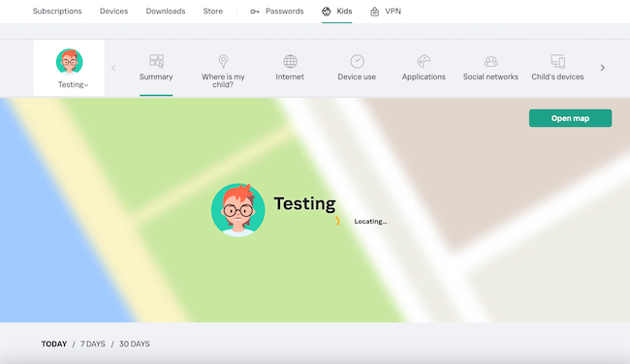Screen dimensions: 630x364
Task: Open the Child's devices icon
Action: (x=557, y=61)
